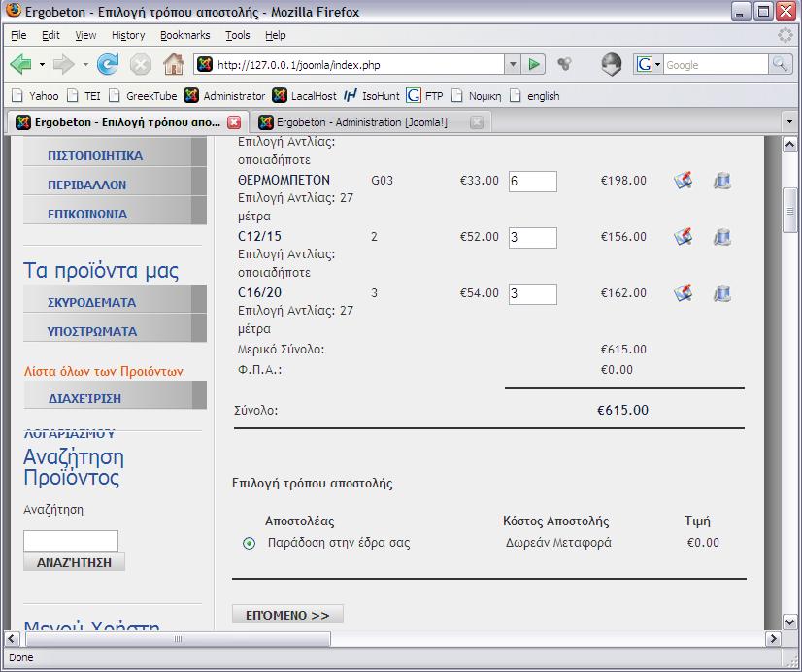Open the TEI bookmark
This screenshot has height=672, width=802.
(x=84, y=96)
